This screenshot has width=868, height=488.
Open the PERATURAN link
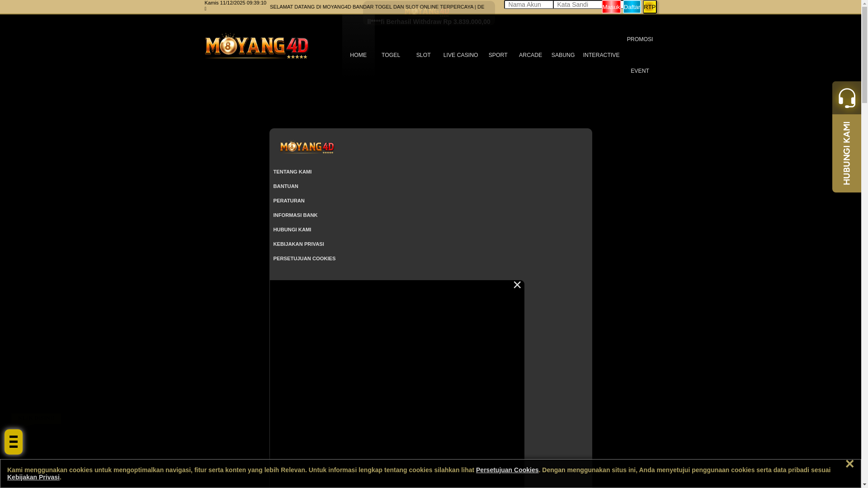(x=289, y=201)
